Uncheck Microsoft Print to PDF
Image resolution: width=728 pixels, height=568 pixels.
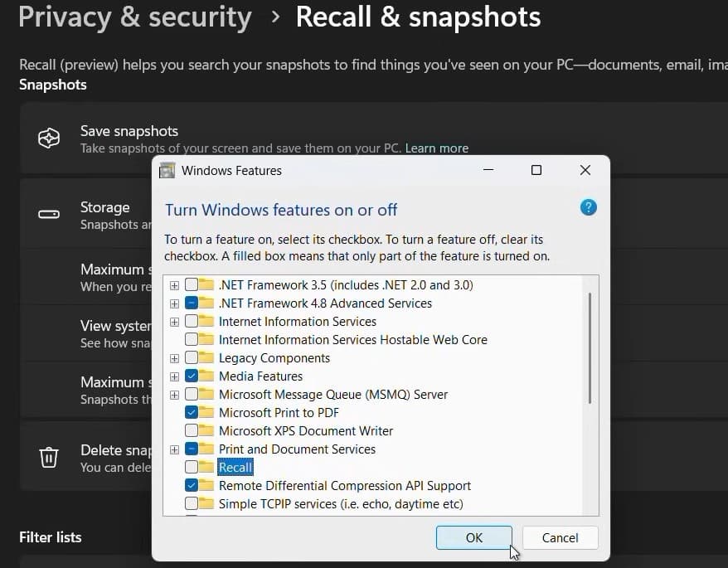(192, 413)
